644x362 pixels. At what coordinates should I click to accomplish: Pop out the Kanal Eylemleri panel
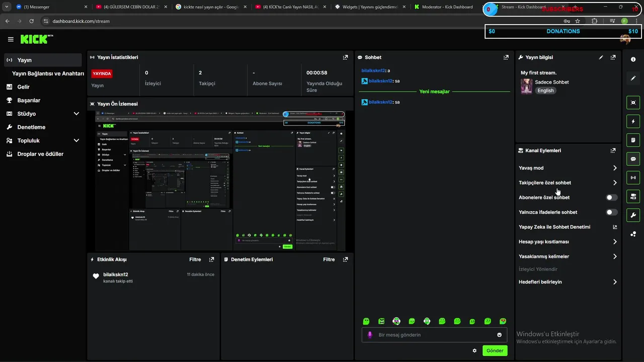(613, 150)
